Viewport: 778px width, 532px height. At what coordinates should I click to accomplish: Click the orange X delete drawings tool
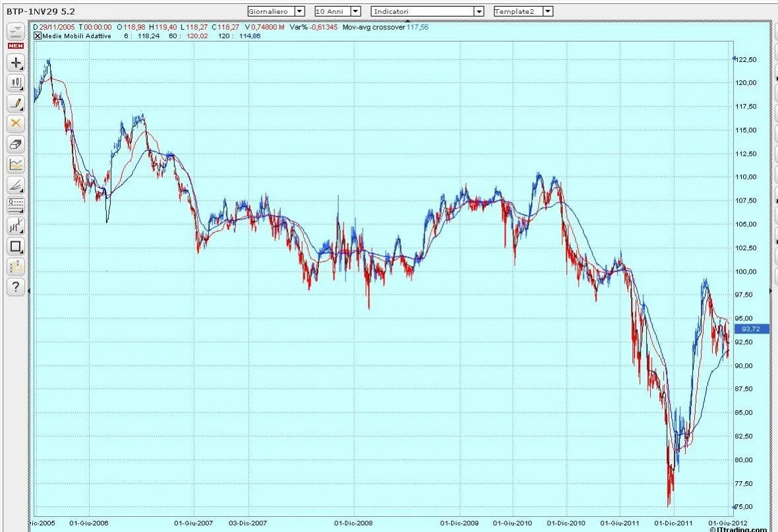tap(15, 123)
